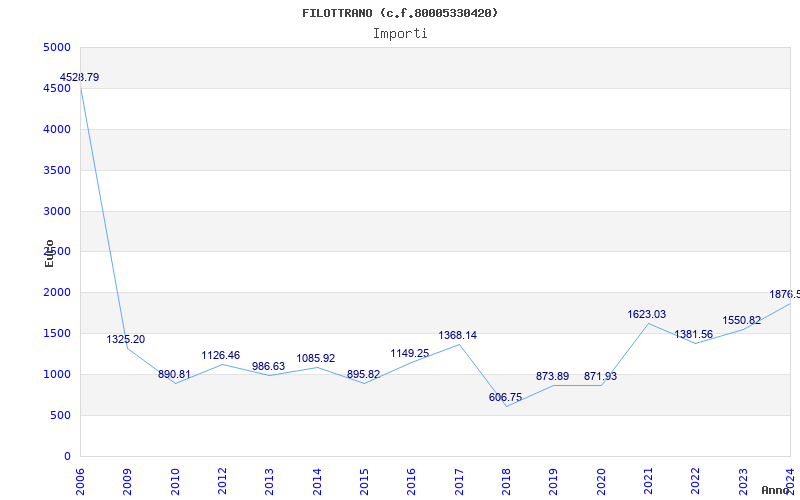Click the y-axis value 1500

57,333
